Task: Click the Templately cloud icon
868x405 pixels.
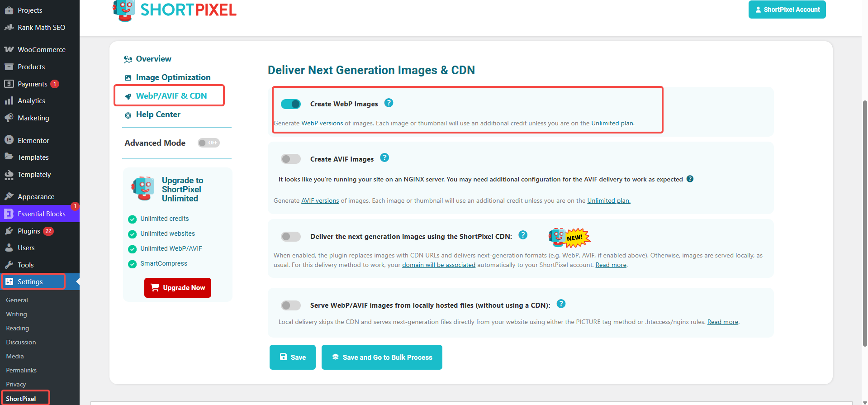Action: pos(9,174)
